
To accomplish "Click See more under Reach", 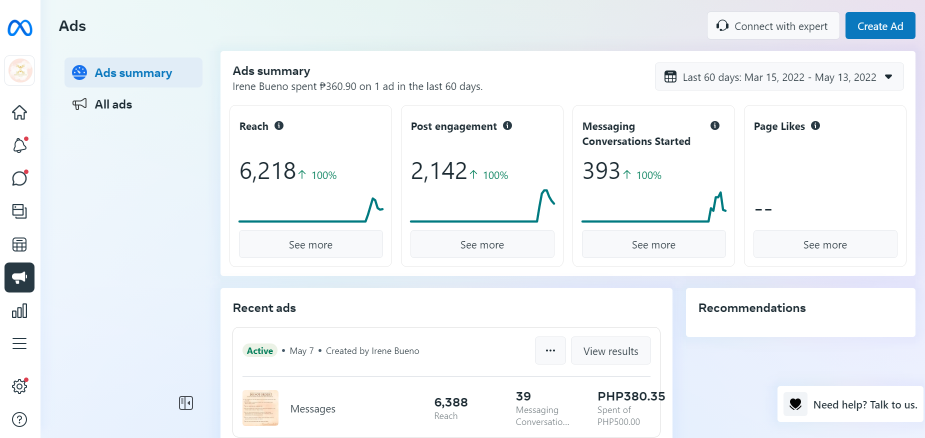I will (311, 244).
